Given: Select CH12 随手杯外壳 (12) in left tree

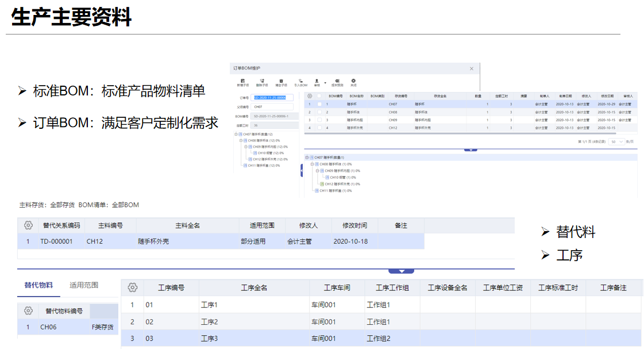Looking at the screenshot, I should [x=270, y=159].
